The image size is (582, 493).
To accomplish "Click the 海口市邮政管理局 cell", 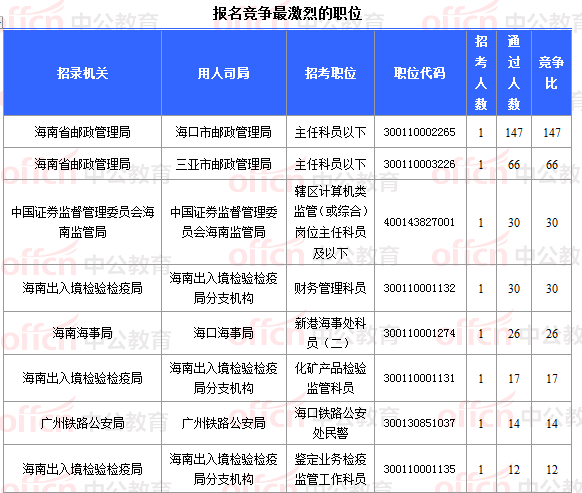I will 223,132.
